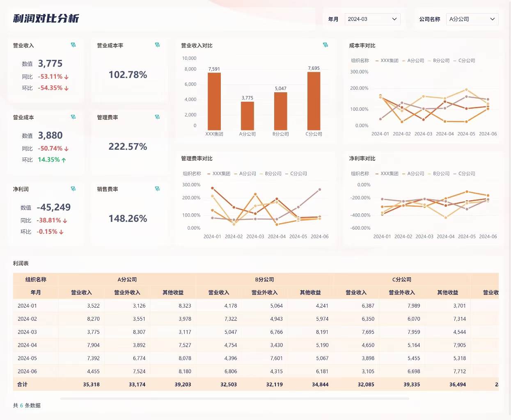Select the C分公司 header in the 利润表
Screen dimensions: 511x420
(403, 279)
